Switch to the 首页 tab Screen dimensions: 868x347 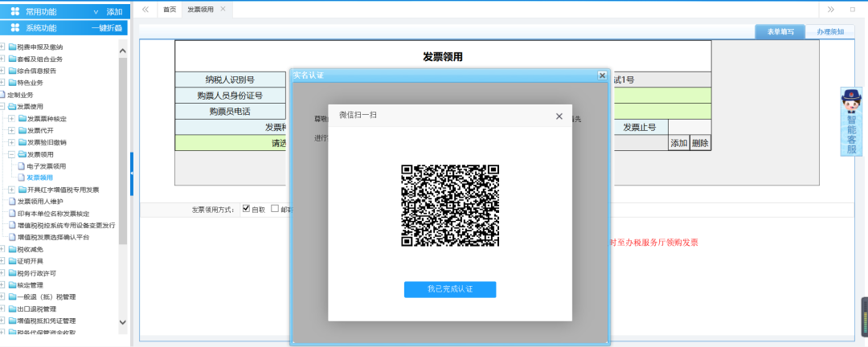170,10
